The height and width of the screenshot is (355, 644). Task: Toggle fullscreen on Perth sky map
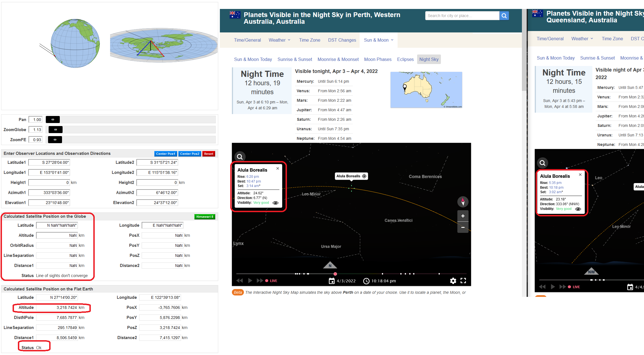(463, 281)
